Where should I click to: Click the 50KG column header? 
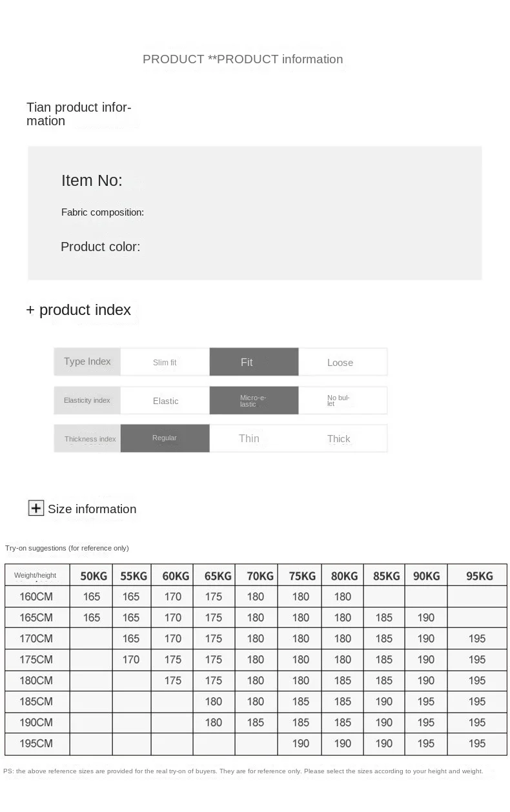point(92,576)
